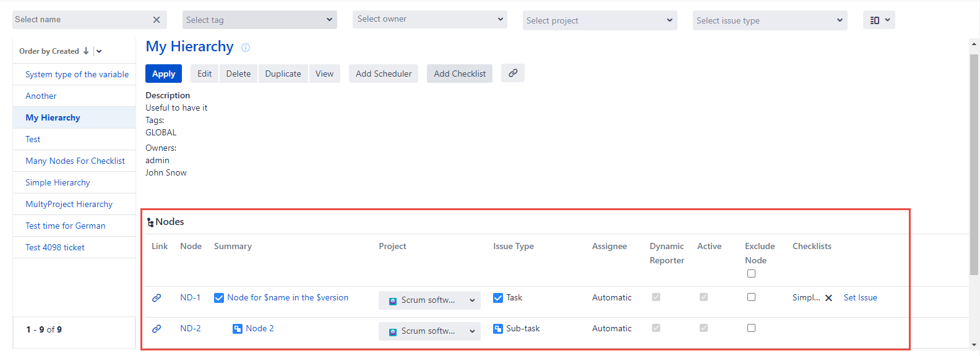Open the Select owner dropdown

pyautogui.click(x=429, y=19)
